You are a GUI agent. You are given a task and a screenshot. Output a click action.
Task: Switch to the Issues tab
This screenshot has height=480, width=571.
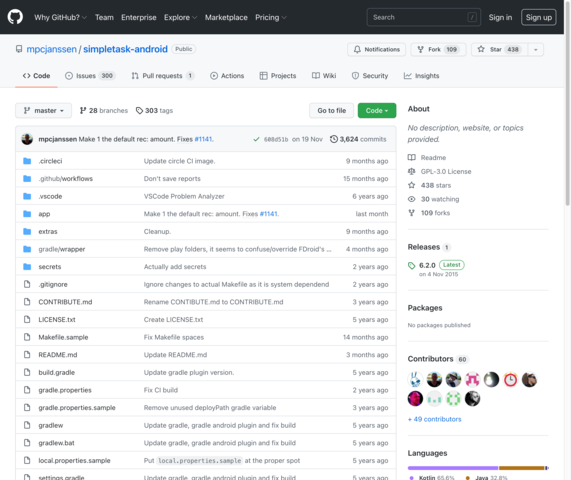coord(90,76)
